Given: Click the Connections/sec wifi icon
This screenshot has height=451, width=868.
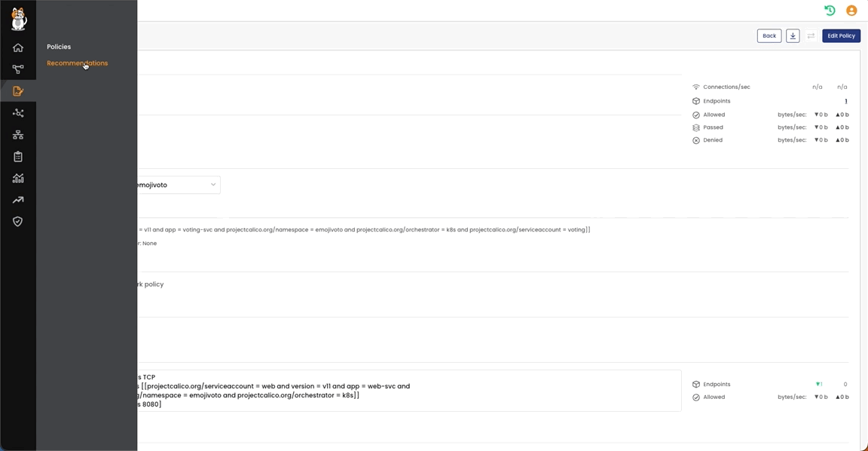Looking at the screenshot, I should pyautogui.click(x=696, y=87).
